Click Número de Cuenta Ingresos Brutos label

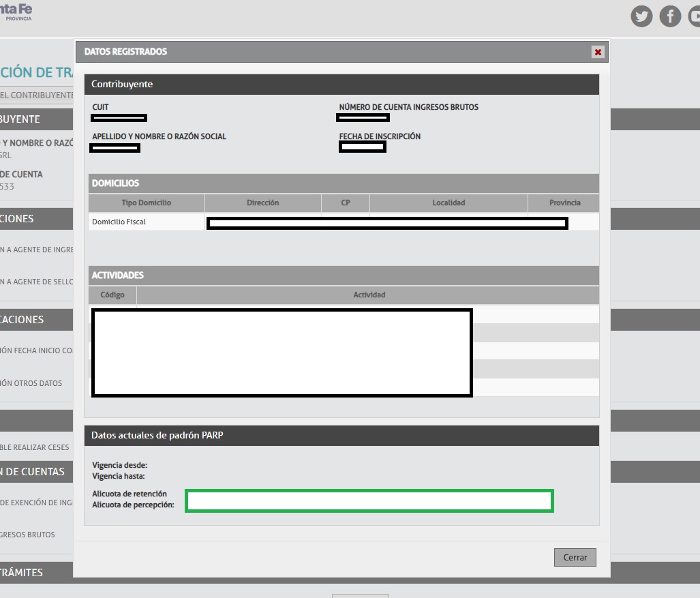pos(408,107)
